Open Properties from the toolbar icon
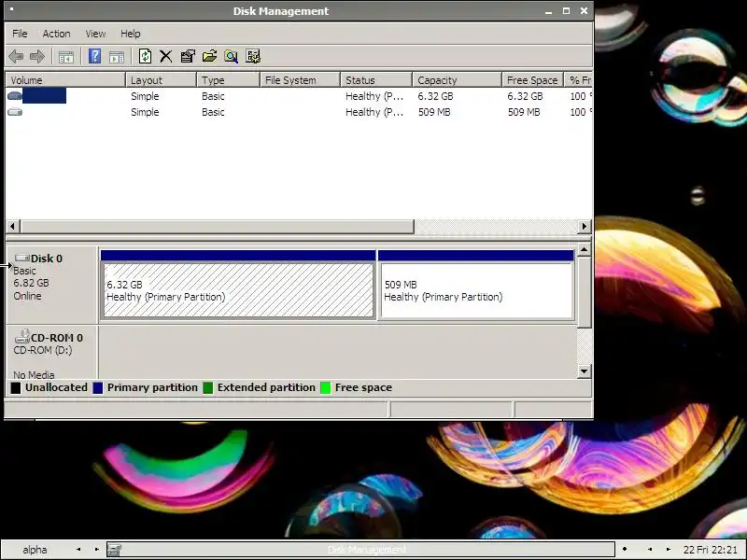The width and height of the screenshot is (747, 560). (188, 56)
